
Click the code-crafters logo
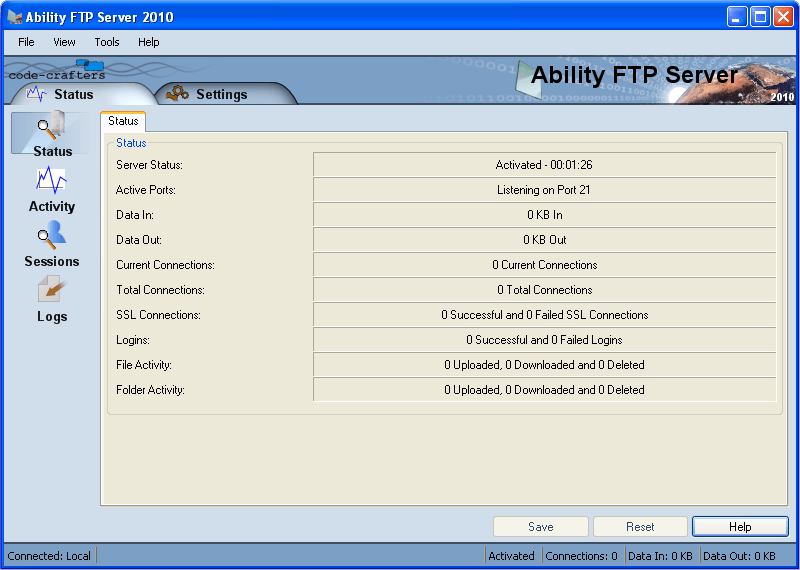(x=57, y=70)
